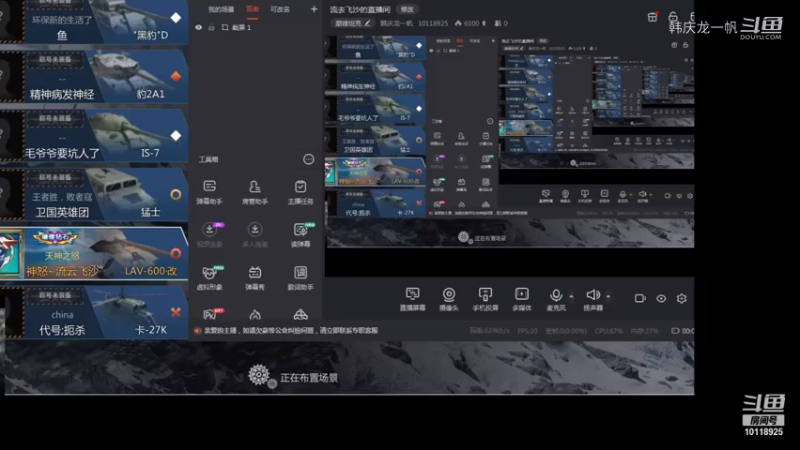Click the car icon in the toolbox
The image size is (800, 450).
point(301,315)
